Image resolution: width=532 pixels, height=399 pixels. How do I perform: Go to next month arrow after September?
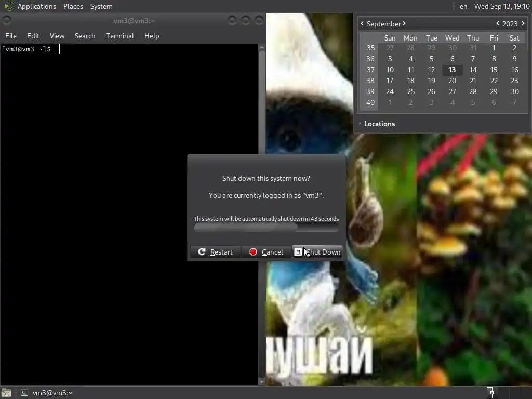(x=404, y=23)
